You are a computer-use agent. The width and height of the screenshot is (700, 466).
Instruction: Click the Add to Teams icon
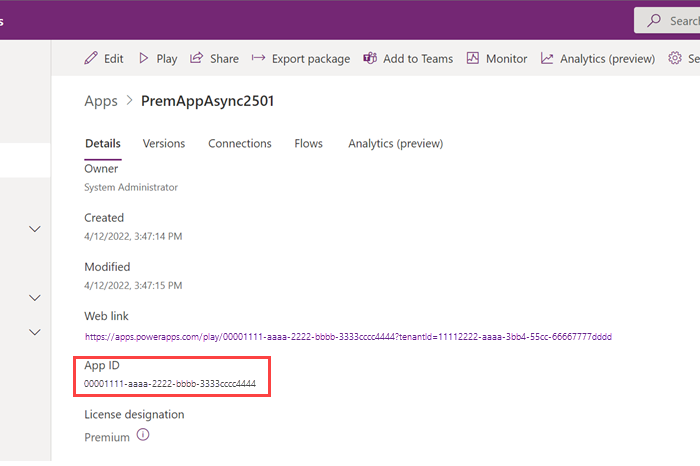coord(370,58)
